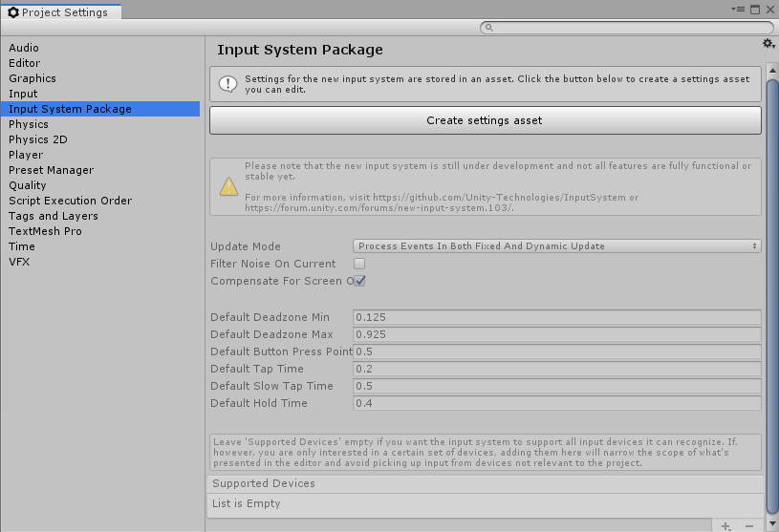
Task: Enable Filter Noise On Current checkbox
Action: (x=359, y=264)
